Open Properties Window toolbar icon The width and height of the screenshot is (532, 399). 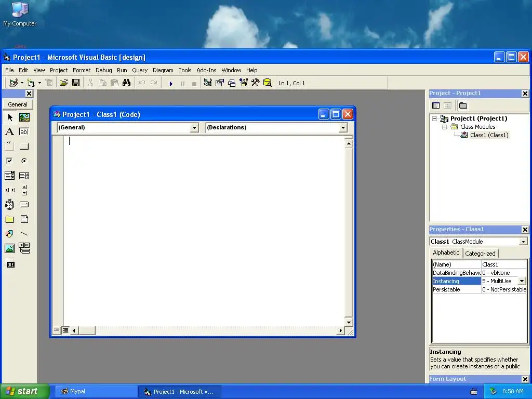coord(220,83)
